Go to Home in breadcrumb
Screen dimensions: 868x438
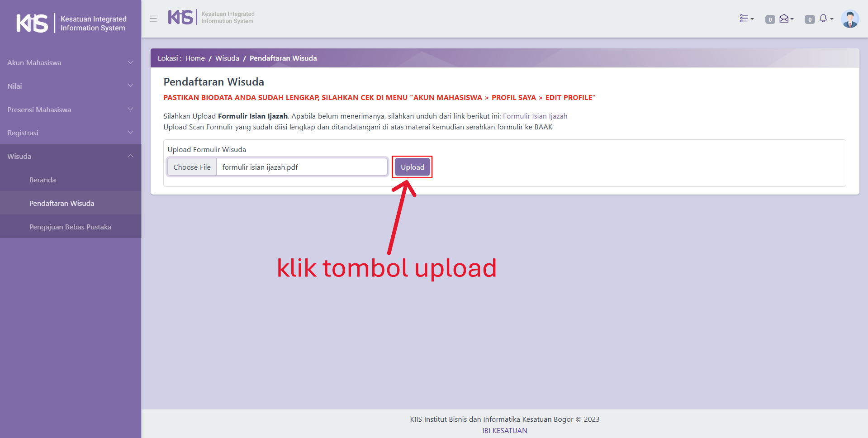click(x=195, y=58)
